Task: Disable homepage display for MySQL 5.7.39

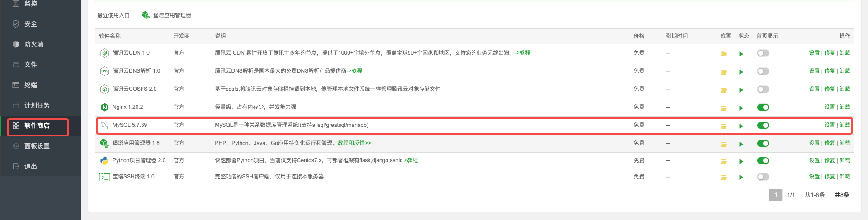Action: click(763, 126)
